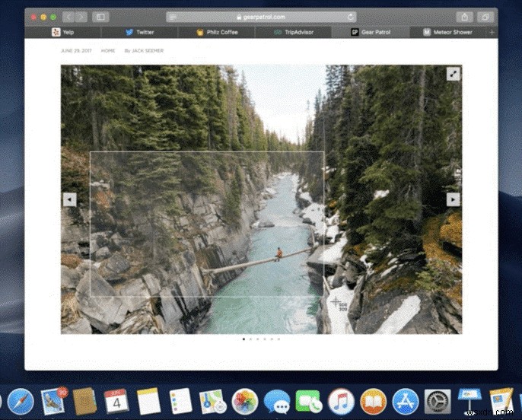Open Safari from the Dock
This screenshot has height=420, width=522.
(x=21, y=402)
